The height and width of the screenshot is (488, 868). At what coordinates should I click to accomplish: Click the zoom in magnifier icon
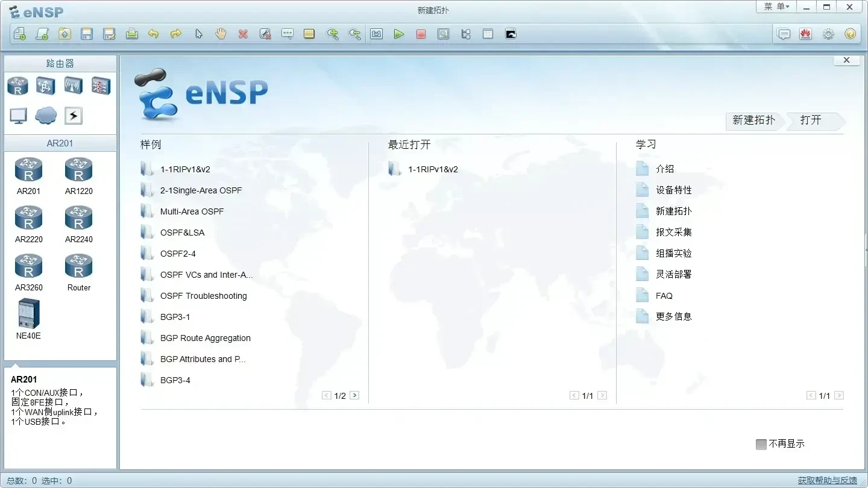point(332,34)
